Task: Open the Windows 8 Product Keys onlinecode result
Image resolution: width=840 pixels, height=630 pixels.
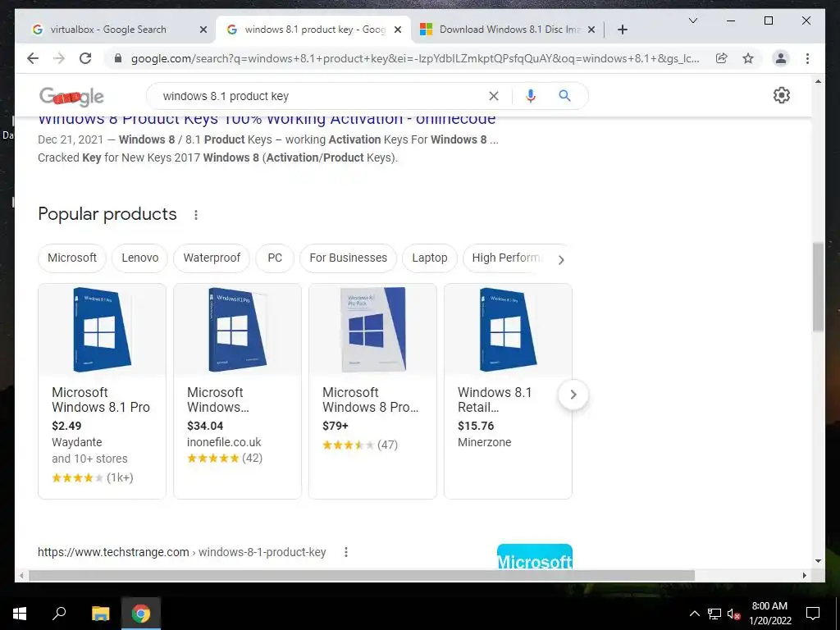Action: coord(267,119)
